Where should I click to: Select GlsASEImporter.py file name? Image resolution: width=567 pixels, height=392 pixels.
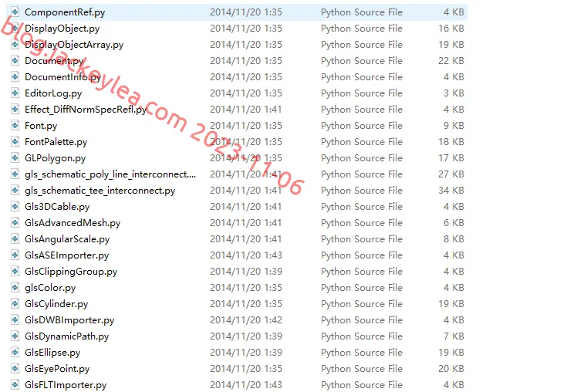pyautogui.click(x=66, y=255)
